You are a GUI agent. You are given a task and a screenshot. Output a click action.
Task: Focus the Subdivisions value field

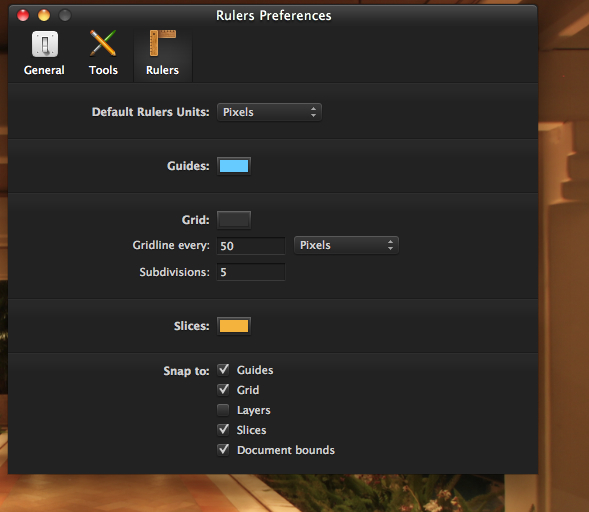(251, 272)
